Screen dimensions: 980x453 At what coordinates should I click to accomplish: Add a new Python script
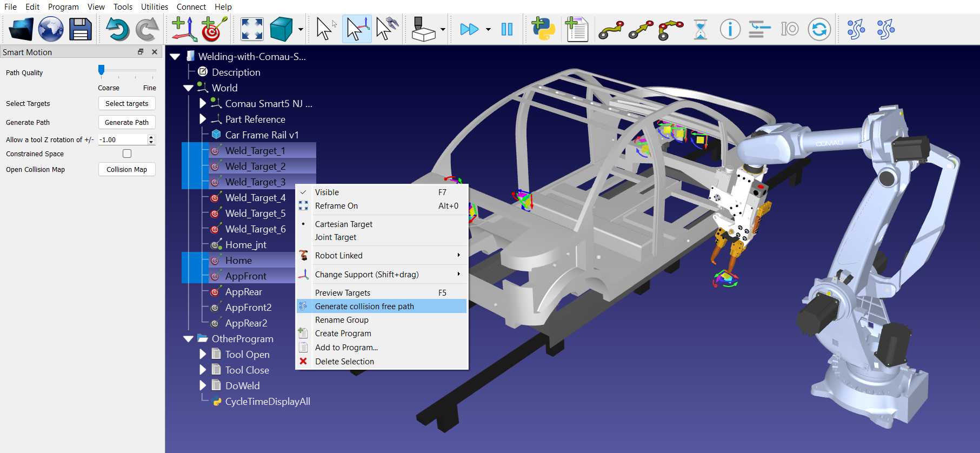point(543,29)
